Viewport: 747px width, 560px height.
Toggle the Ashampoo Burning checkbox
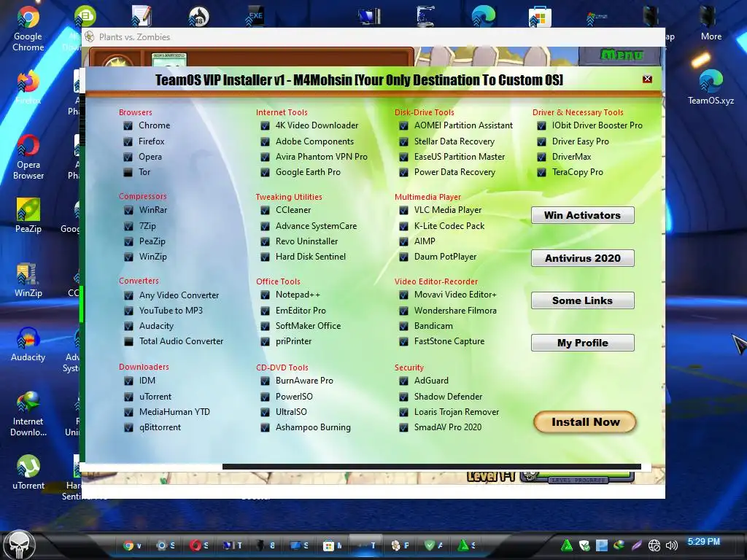(x=265, y=427)
